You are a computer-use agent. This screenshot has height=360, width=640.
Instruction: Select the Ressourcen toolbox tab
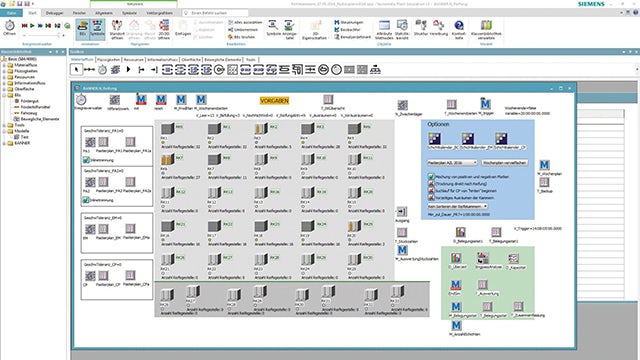pyautogui.click(x=134, y=60)
